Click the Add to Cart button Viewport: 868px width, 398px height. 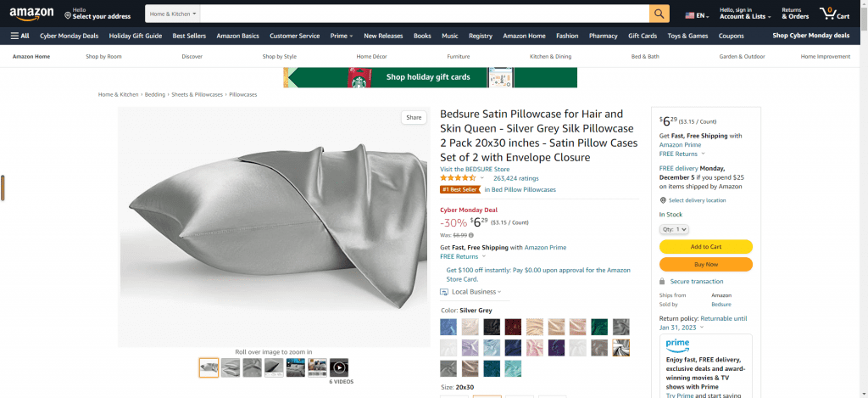tap(705, 247)
